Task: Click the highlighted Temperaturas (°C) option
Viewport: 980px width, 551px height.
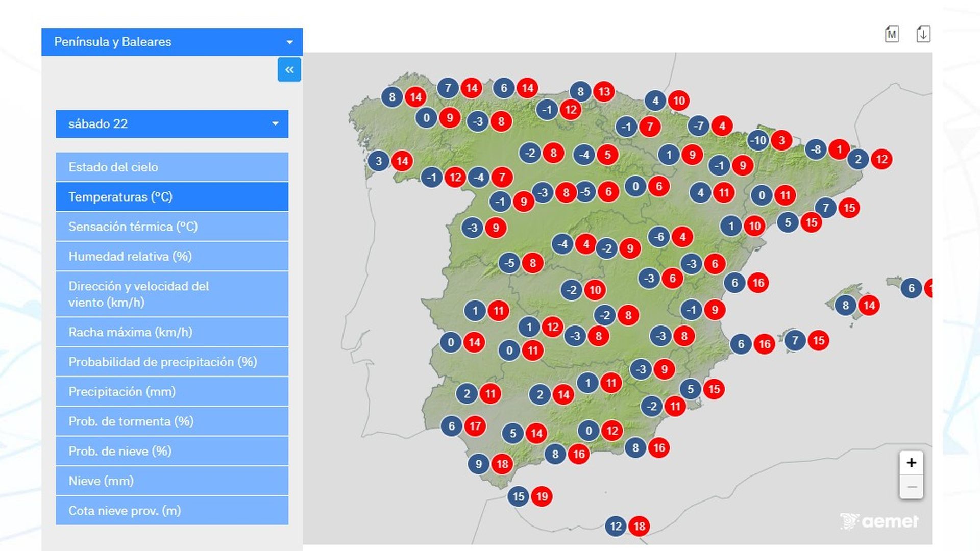Action: coord(171,196)
